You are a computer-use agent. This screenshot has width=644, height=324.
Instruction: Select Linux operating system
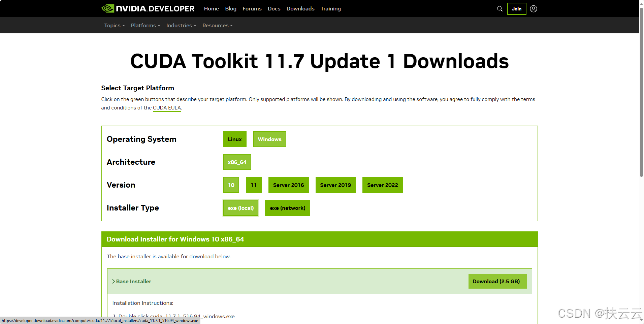click(x=235, y=139)
